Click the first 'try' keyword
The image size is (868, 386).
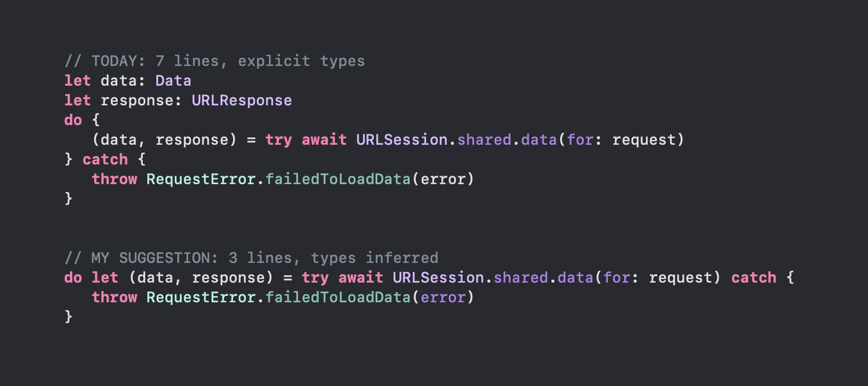coord(279,140)
